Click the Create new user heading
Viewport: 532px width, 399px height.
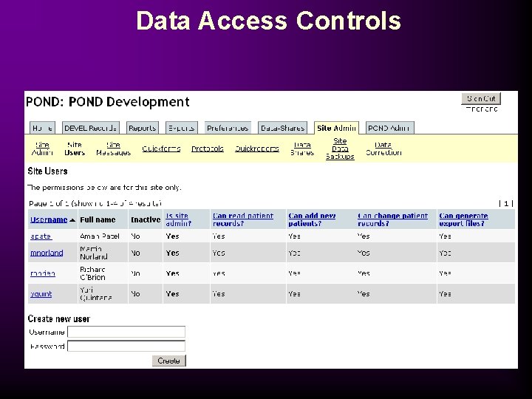59,319
